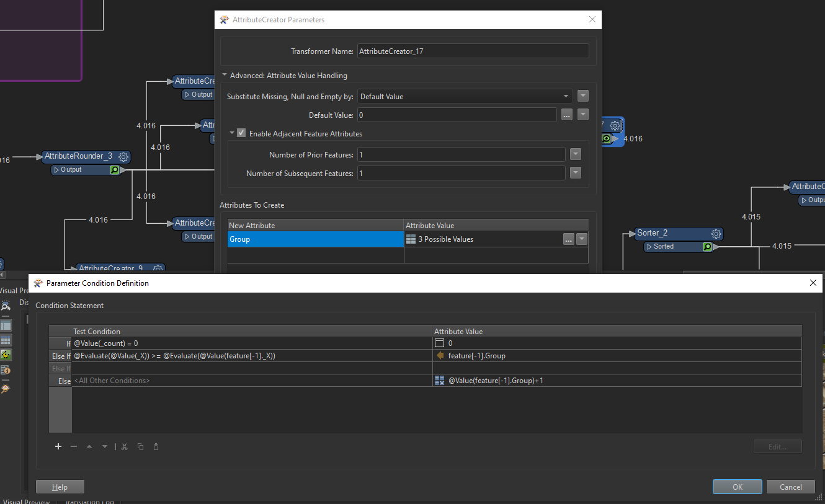Viewport: 825px width, 504px height.
Task: Select Group in New Attribute column
Action: click(x=316, y=239)
